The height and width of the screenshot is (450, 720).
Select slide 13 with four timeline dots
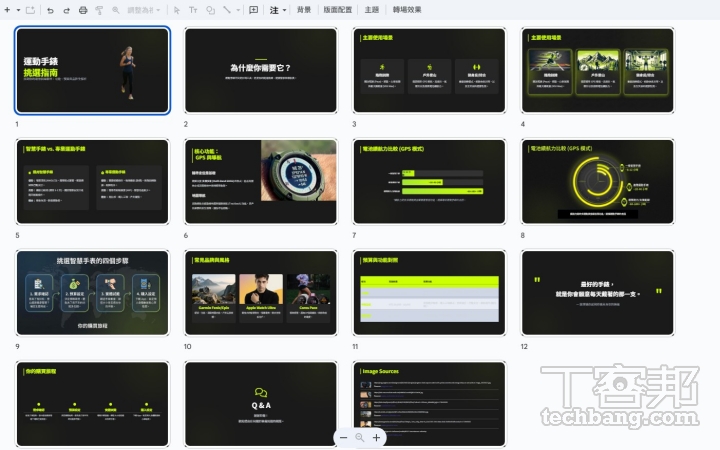coord(92,404)
